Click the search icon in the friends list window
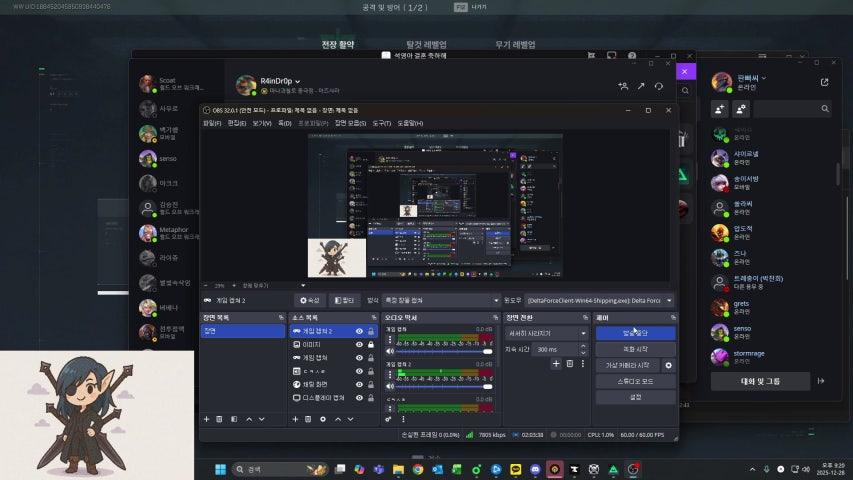This screenshot has height=480, width=853. point(825,109)
